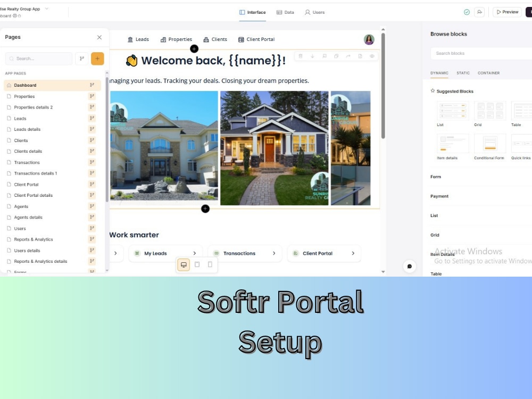Open user avatar in app header
The width and height of the screenshot is (532, 399).
pyautogui.click(x=369, y=39)
